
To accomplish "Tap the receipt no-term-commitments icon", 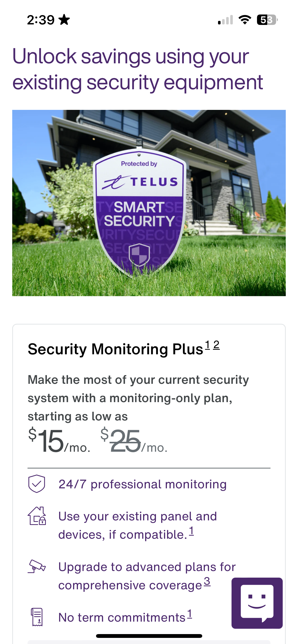I will click(37, 617).
